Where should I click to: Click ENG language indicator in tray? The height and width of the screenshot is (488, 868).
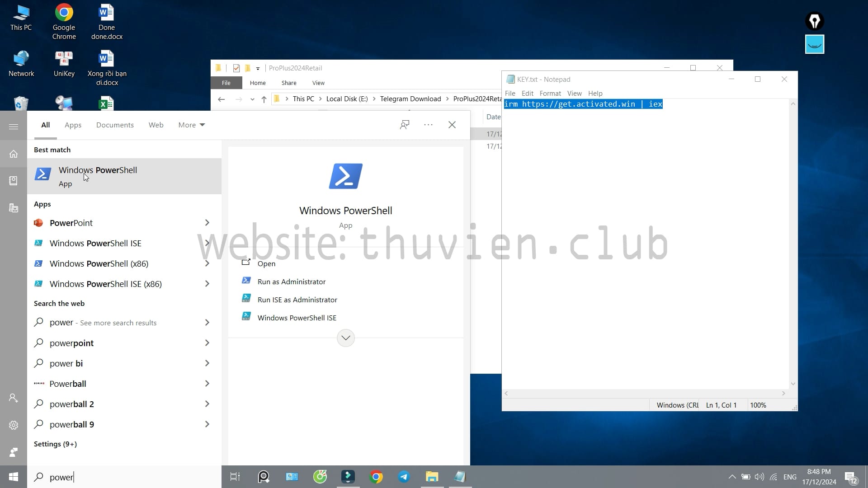[790, 477]
